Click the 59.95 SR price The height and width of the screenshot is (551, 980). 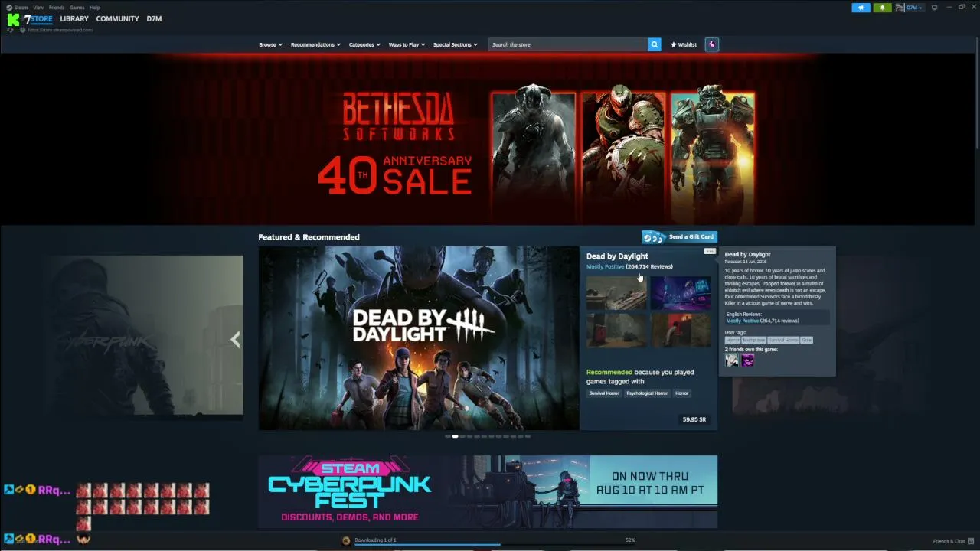point(694,419)
